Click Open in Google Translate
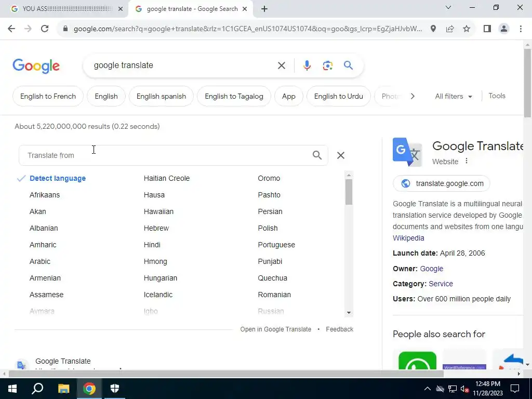Viewport: 532px width, 399px height. tap(275, 329)
